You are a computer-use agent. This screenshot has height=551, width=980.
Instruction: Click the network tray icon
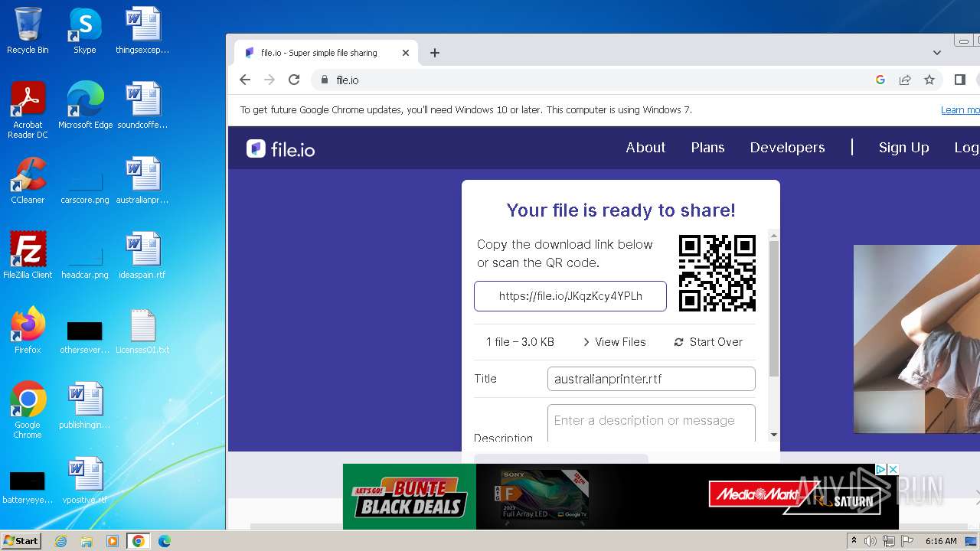(888, 541)
